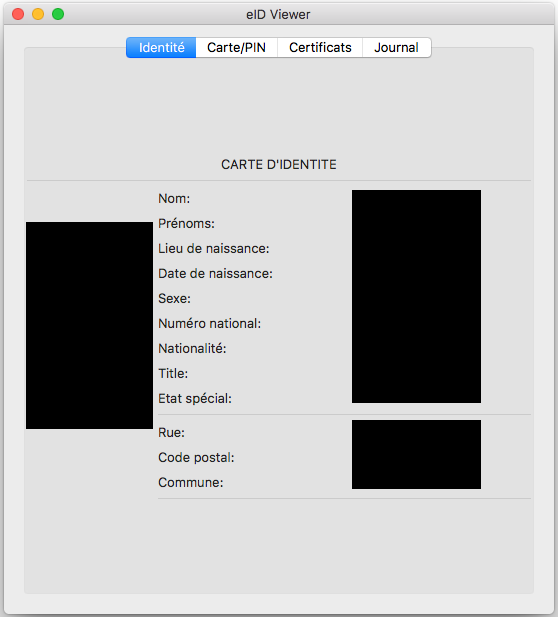
Task: Select the Prénoms: label
Action: (187, 224)
